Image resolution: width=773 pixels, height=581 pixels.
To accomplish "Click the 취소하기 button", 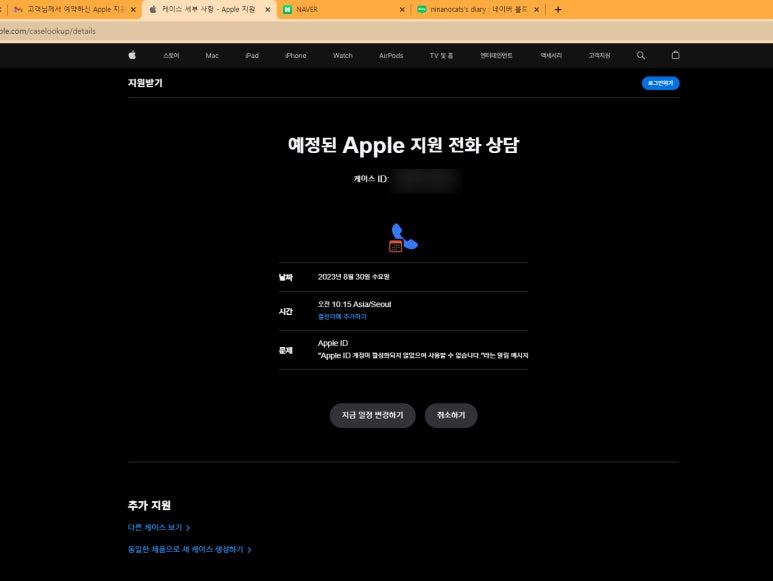I will (451, 415).
